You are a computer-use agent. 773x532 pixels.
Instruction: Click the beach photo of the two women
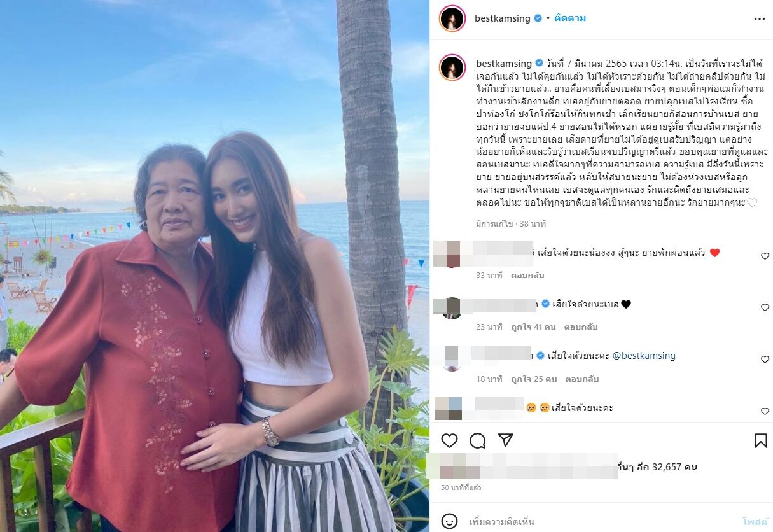[214, 266]
